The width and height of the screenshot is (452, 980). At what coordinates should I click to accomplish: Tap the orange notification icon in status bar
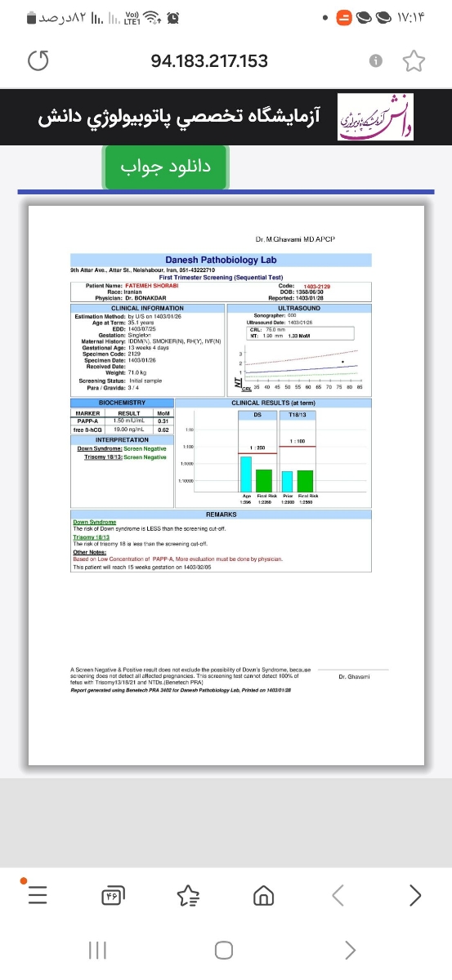pyautogui.click(x=344, y=18)
